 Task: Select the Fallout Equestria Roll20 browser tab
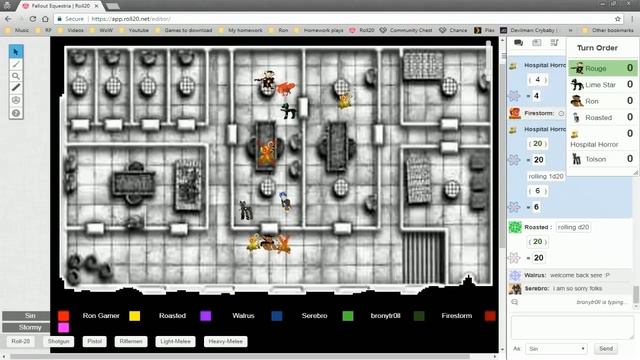[61, 6]
